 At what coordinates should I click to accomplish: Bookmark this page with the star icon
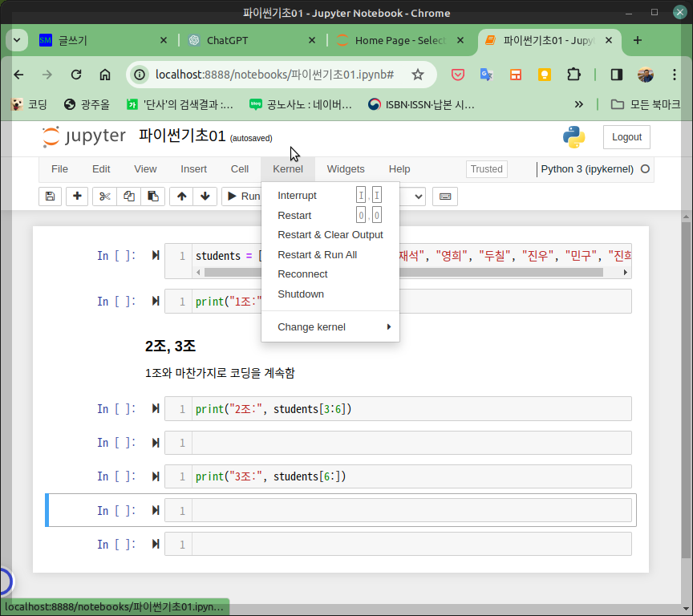[418, 75]
